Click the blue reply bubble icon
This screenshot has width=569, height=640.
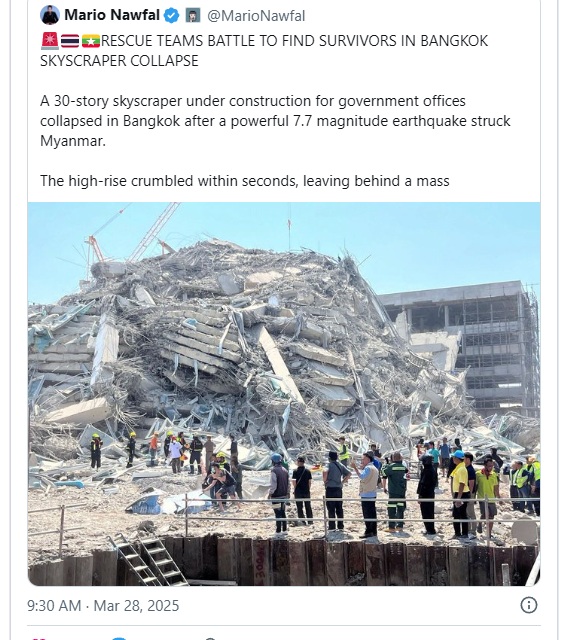[119, 638]
